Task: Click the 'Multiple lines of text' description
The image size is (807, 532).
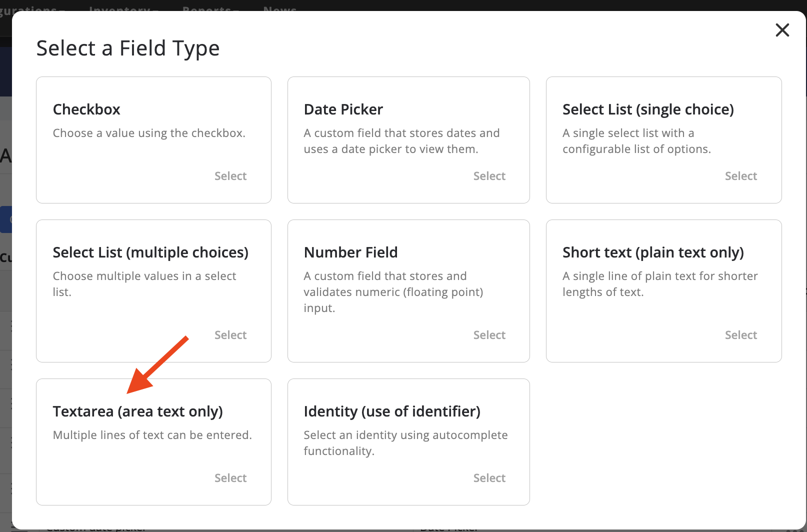Action: click(x=152, y=435)
